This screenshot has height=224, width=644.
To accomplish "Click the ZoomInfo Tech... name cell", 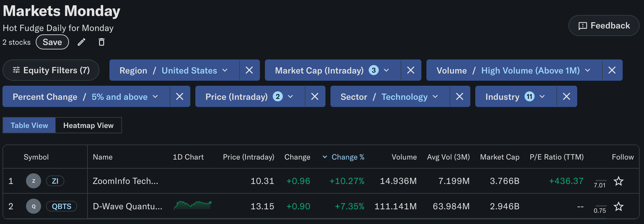I will (x=126, y=181).
